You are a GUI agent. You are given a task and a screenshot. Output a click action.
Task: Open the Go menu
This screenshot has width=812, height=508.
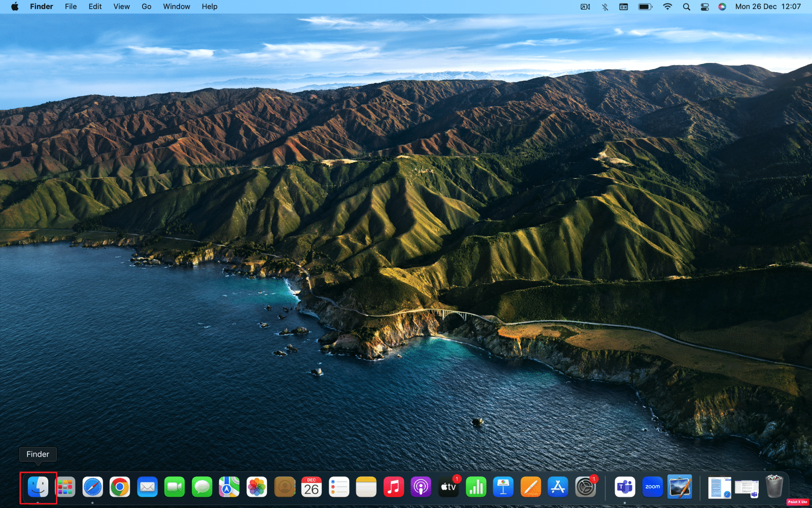(147, 7)
